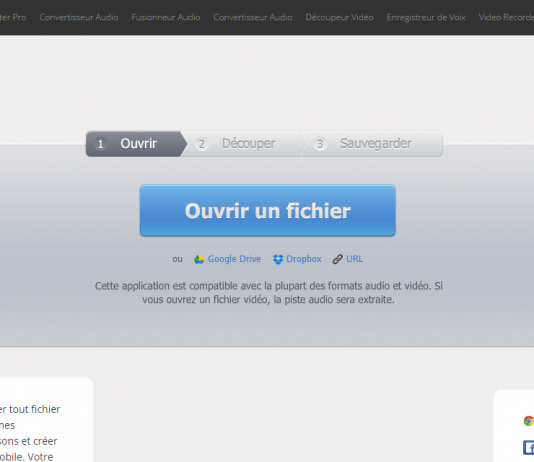Click the Google Drive triangle icon
Screen dimensions: 534x462
pyautogui.click(x=199, y=259)
